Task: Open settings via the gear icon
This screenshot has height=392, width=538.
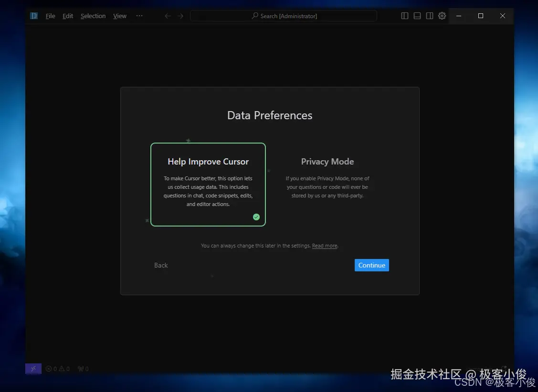Action: [442, 16]
